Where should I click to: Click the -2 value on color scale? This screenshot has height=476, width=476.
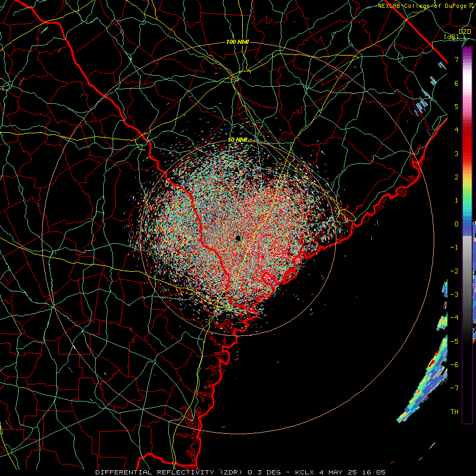click(x=454, y=271)
